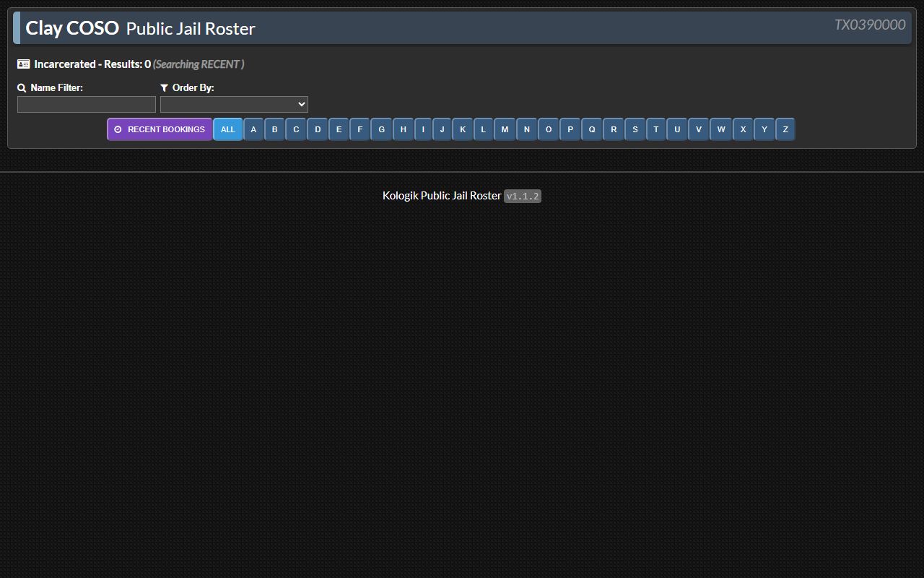Click the ID card icon beside Incarcerated

pos(24,64)
